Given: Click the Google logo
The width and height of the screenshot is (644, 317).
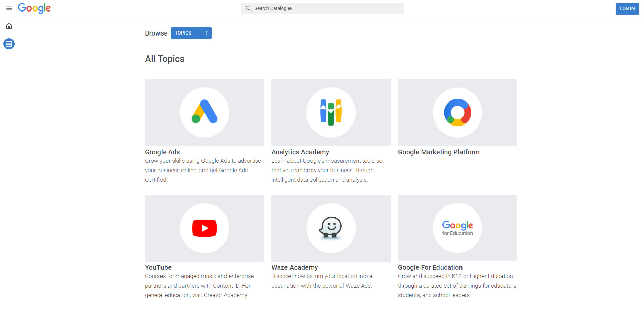Looking at the screenshot, I should pyautogui.click(x=34, y=8).
